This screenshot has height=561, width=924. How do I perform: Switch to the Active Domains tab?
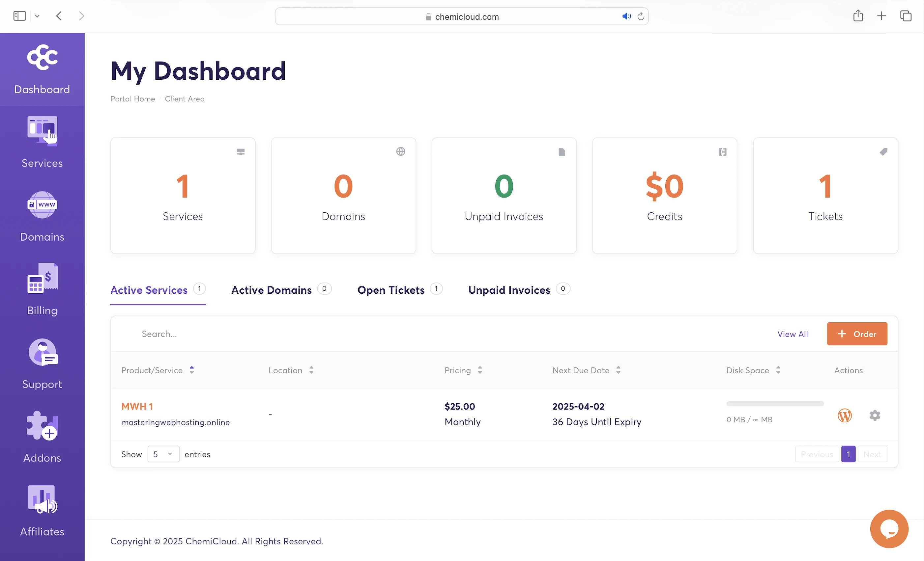point(271,290)
